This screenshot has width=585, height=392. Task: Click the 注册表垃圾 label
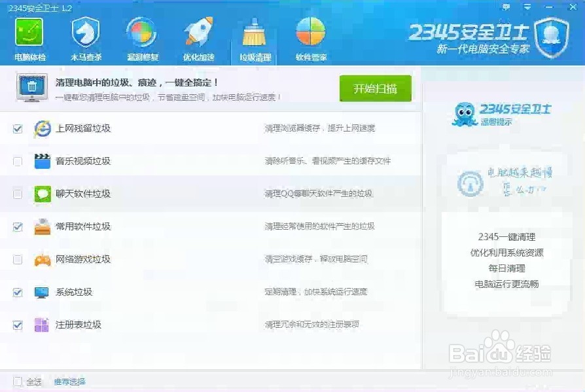(79, 325)
